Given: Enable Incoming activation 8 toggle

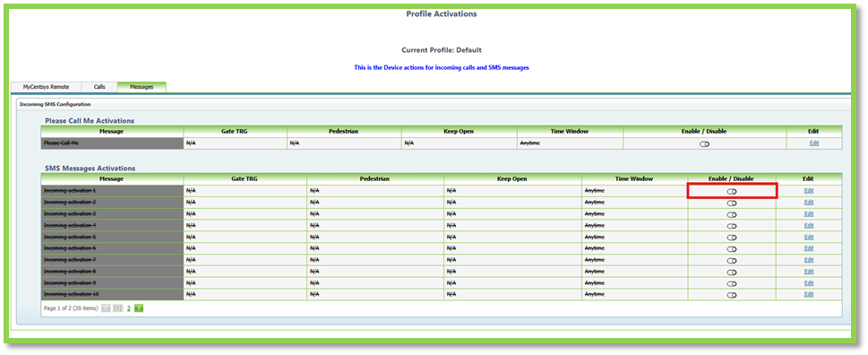Looking at the screenshot, I should click(732, 272).
